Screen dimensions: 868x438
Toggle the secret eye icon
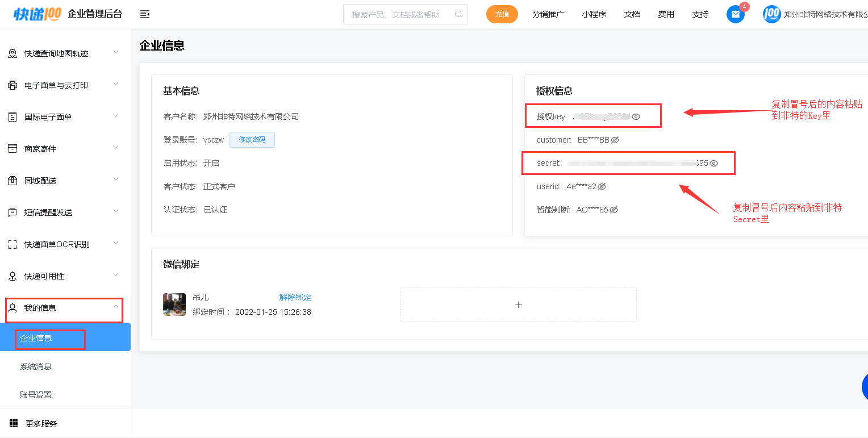pos(714,163)
